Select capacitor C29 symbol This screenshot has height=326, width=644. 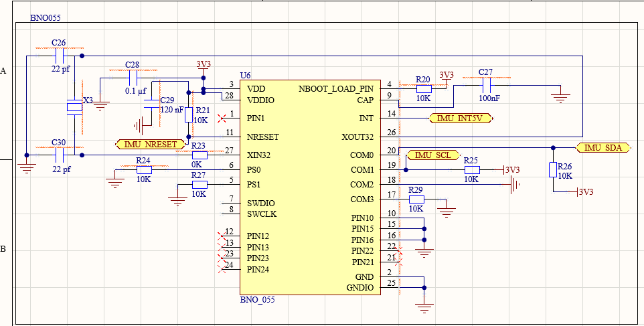(x=152, y=103)
